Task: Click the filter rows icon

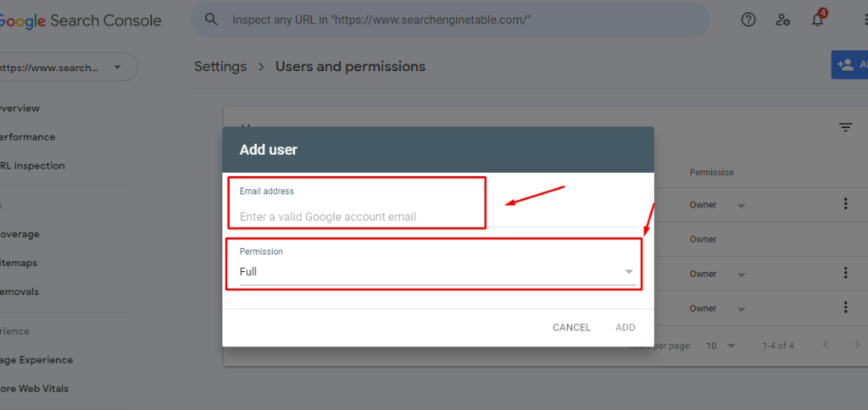Action: (x=845, y=127)
